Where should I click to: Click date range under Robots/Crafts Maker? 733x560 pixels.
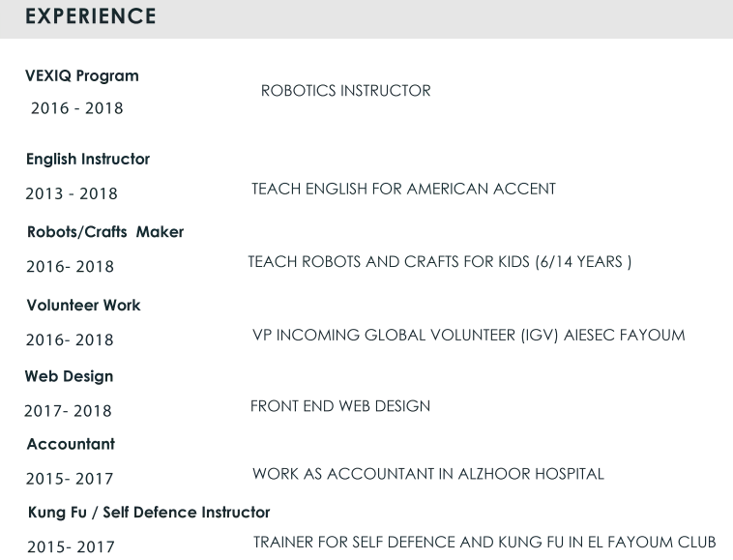point(71,267)
